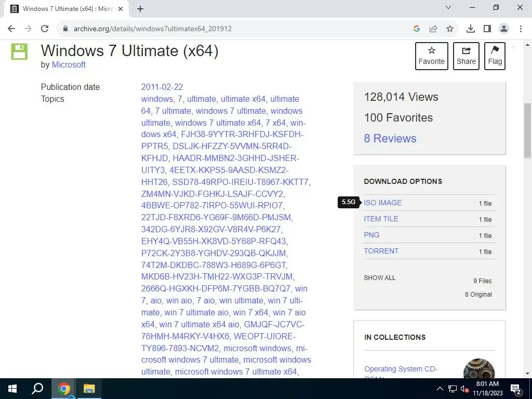The height and width of the screenshot is (399, 532).
Task: Open Chrome downloads
Action: 471,29
